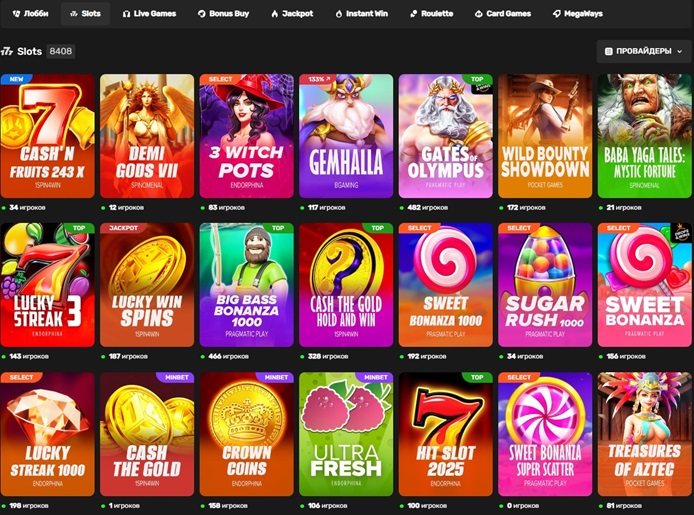694x515 pixels.
Task: Open Card Games category
Action: [503, 14]
